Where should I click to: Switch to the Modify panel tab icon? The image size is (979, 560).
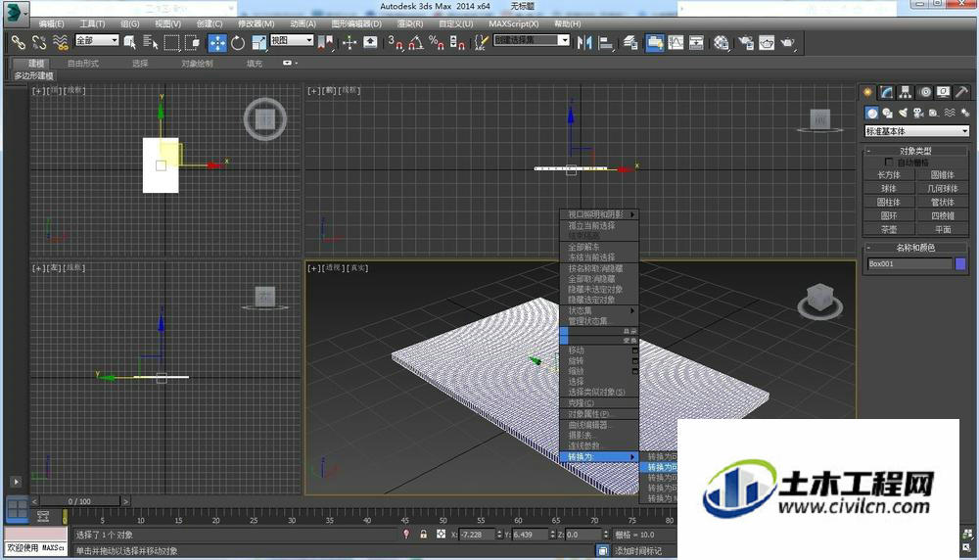tap(887, 92)
